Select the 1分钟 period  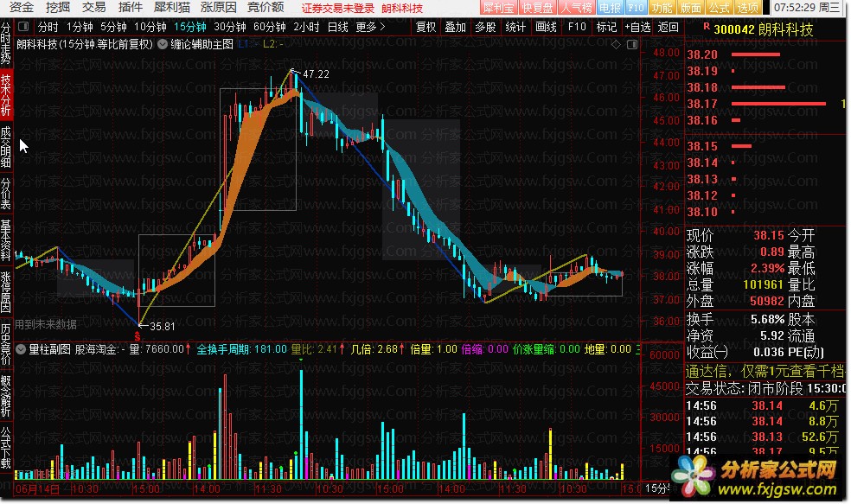pos(80,27)
